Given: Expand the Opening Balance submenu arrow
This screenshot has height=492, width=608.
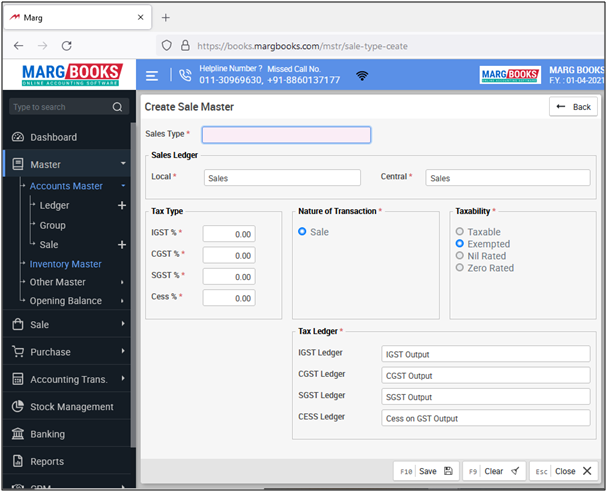Looking at the screenshot, I should tap(122, 301).
